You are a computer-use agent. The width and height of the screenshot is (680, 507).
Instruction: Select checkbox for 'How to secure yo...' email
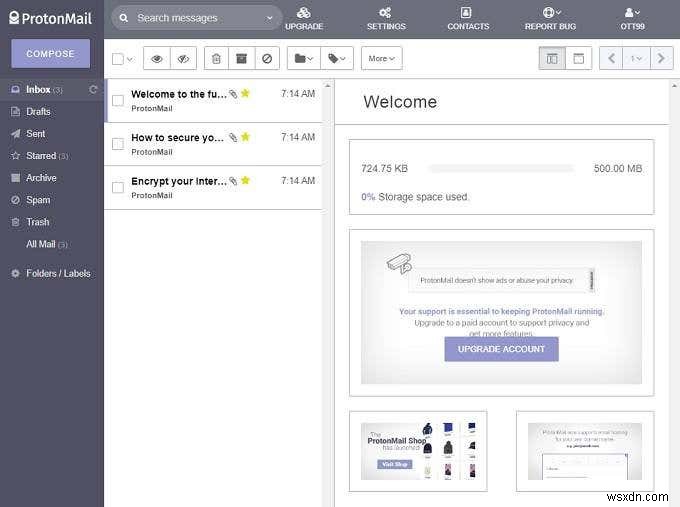118,144
